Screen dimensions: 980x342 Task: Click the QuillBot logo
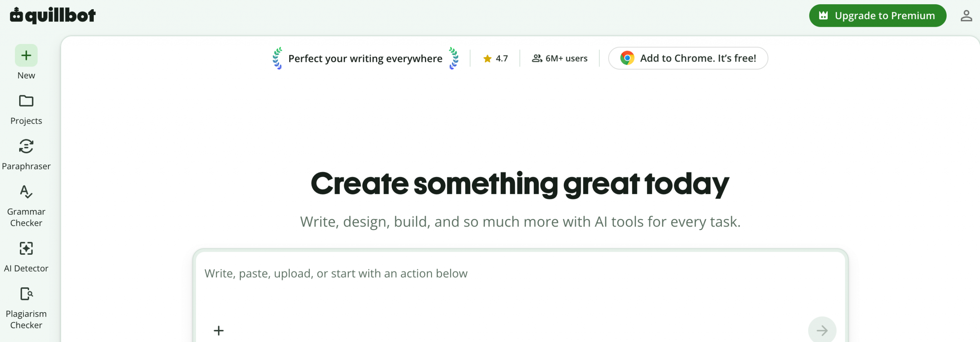click(x=53, y=15)
